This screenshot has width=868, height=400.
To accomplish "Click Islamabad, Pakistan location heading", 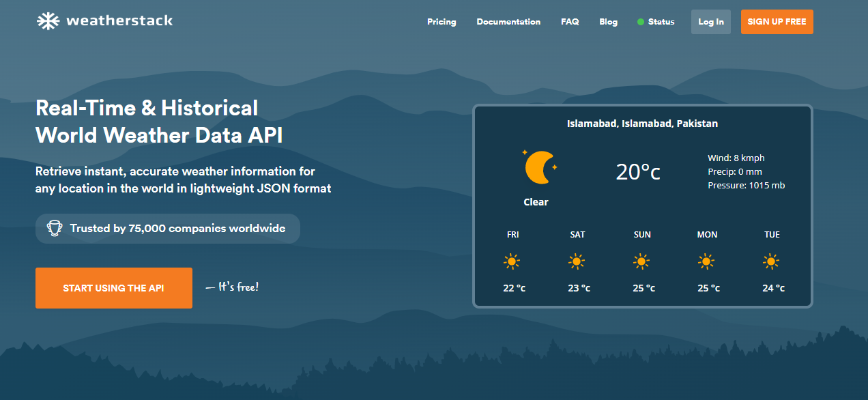I will (x=642, y=124).
